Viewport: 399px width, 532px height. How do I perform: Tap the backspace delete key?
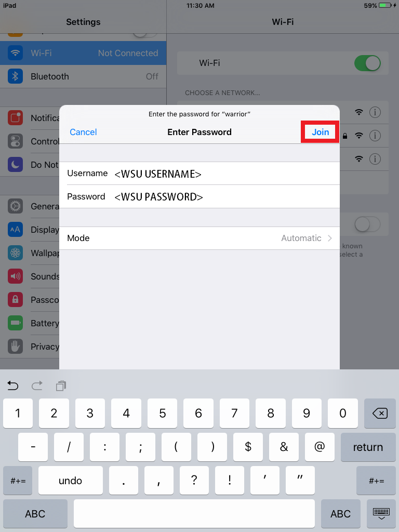pyautogui.click(x=380, y=413)
